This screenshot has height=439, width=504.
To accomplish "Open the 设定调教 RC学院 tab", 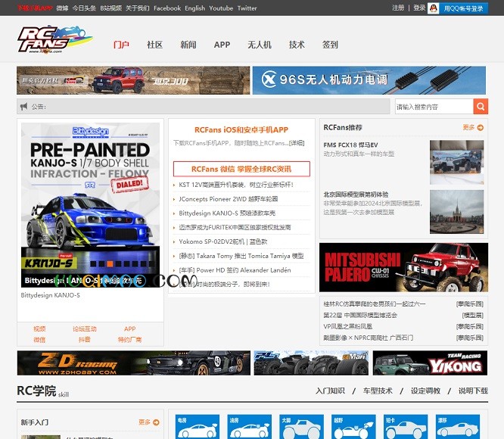I will (425, 391).
